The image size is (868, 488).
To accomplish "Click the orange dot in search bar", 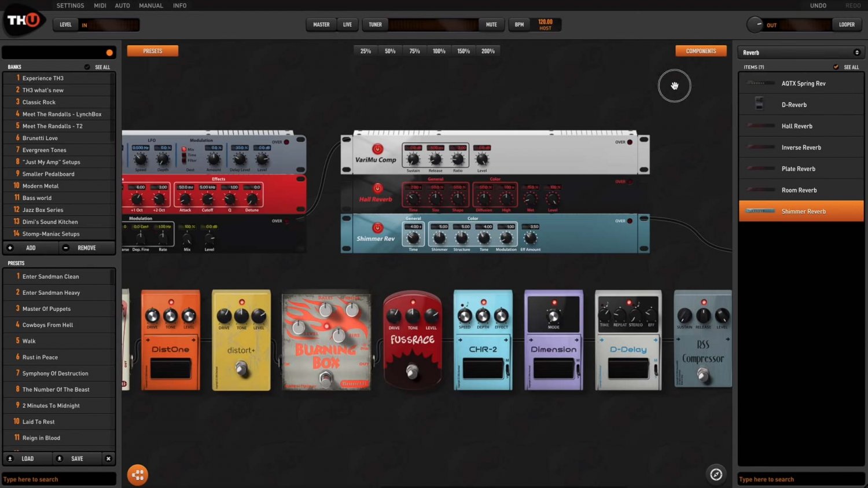I will [x=109, y=53].
